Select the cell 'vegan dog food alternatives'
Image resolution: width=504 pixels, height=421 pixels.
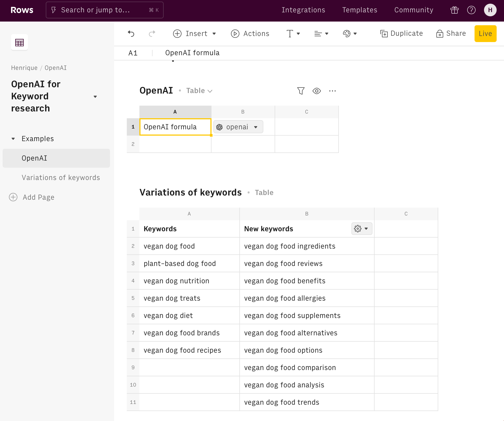[307, 333]
